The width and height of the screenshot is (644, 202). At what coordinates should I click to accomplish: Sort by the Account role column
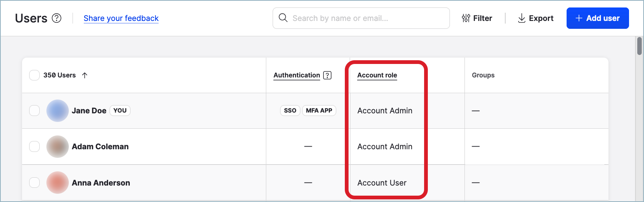pyautogui.click(x=377, y=75)
